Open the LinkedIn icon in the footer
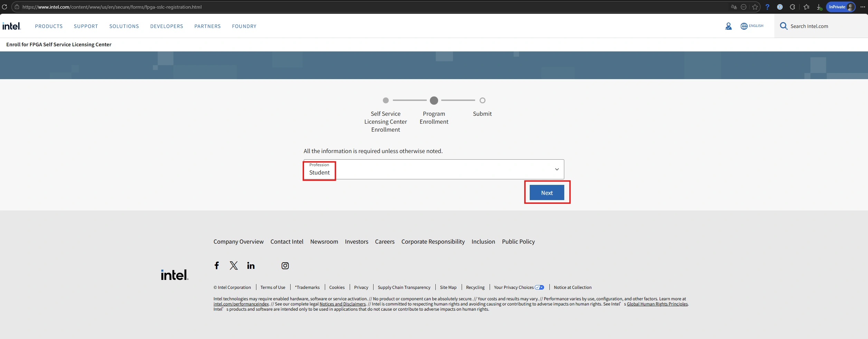The height and width of the screenshot is (339, 868). tap(251, 265)
